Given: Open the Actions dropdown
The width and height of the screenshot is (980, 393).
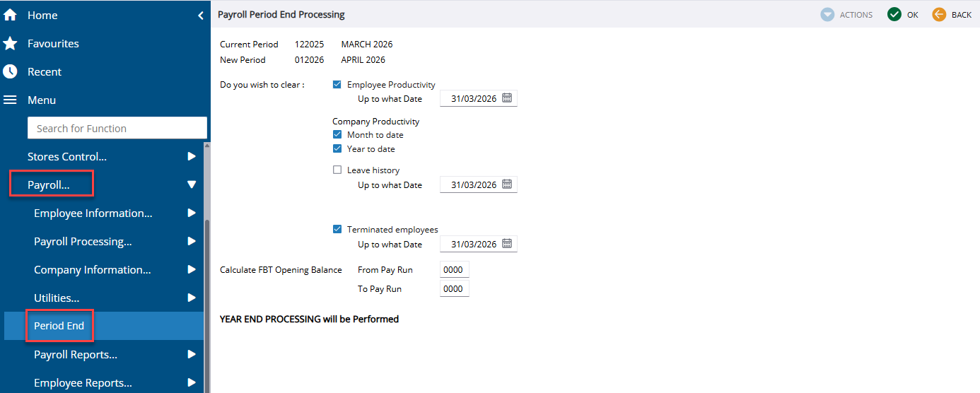Looking at the screenshot, I should (x=846, y=15).
